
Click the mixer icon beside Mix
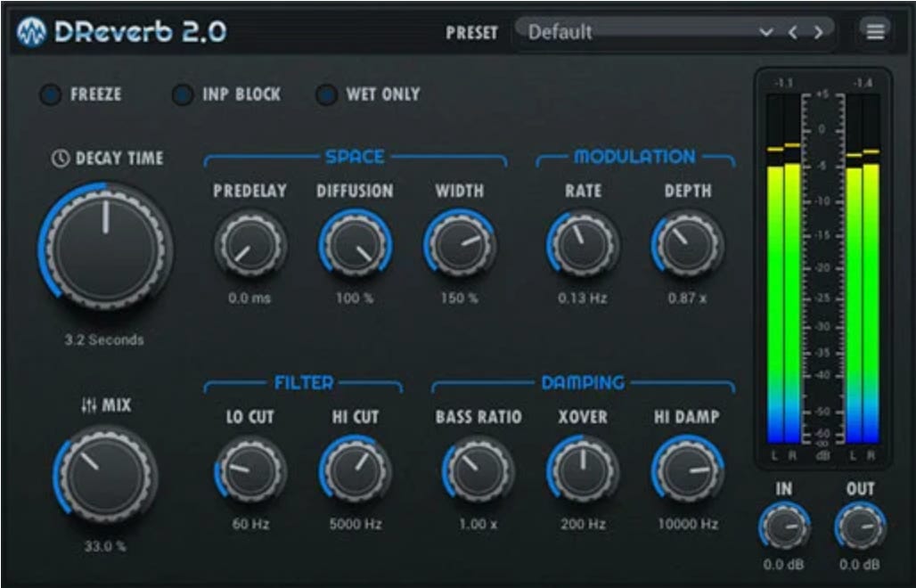[x=89, y=405]
